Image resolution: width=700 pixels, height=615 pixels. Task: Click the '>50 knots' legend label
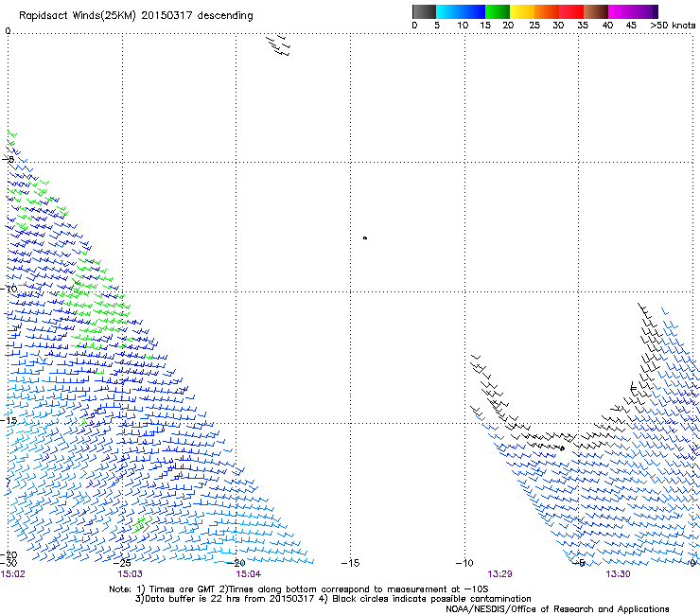pos(673,26)
